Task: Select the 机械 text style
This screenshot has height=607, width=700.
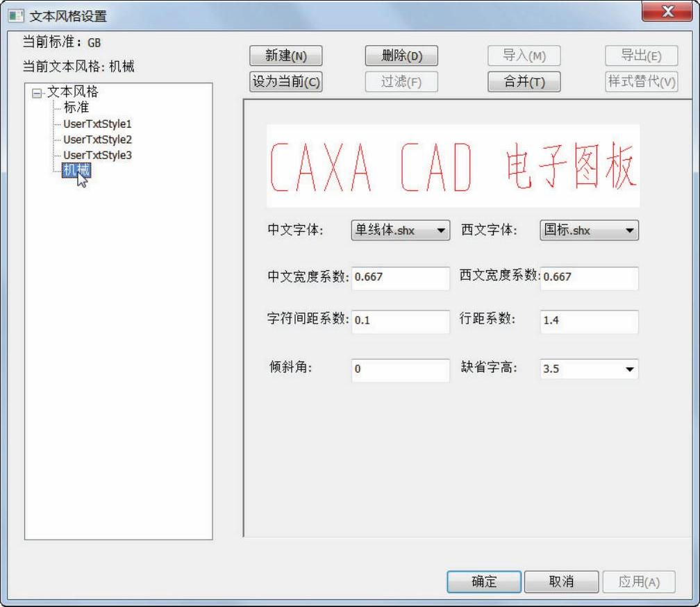Action: [x=76, y=170]
